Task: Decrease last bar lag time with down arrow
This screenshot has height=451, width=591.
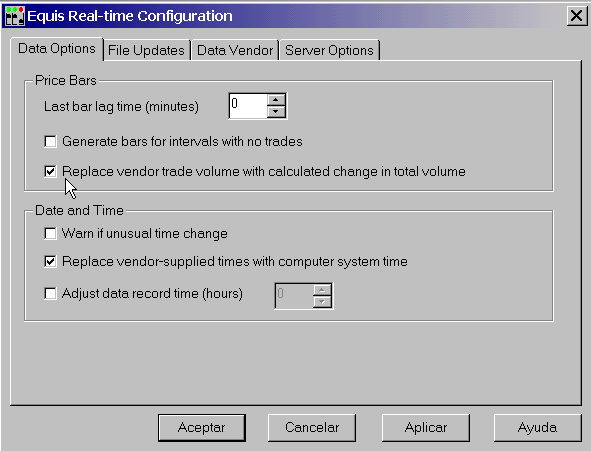Action: click(x=276, y=112)
